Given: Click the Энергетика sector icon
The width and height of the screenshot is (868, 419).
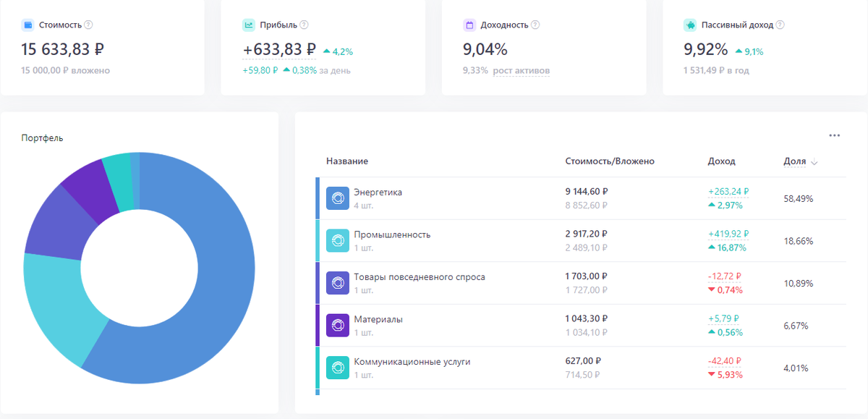Looking at the screenshot, I should (338, 198).
